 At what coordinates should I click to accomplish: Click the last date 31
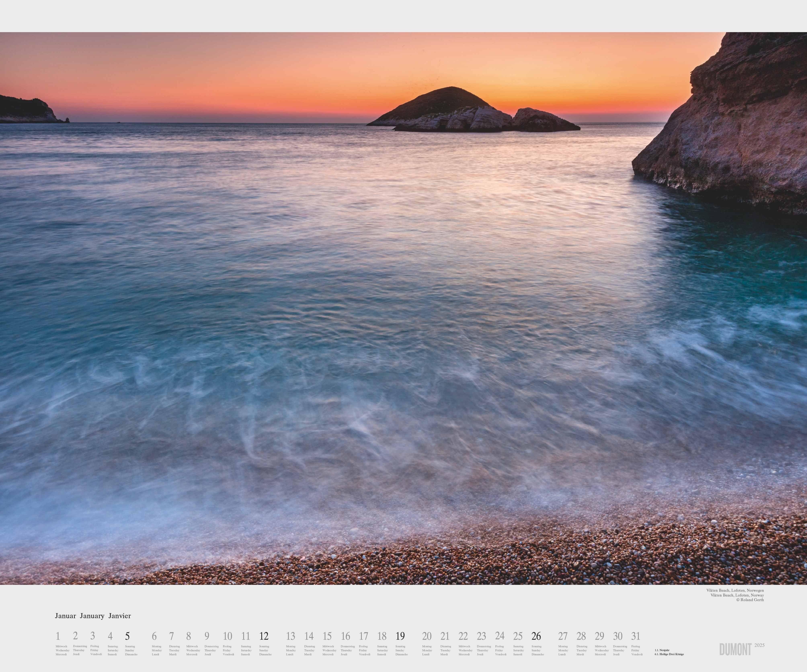click(x=636, y=636)
